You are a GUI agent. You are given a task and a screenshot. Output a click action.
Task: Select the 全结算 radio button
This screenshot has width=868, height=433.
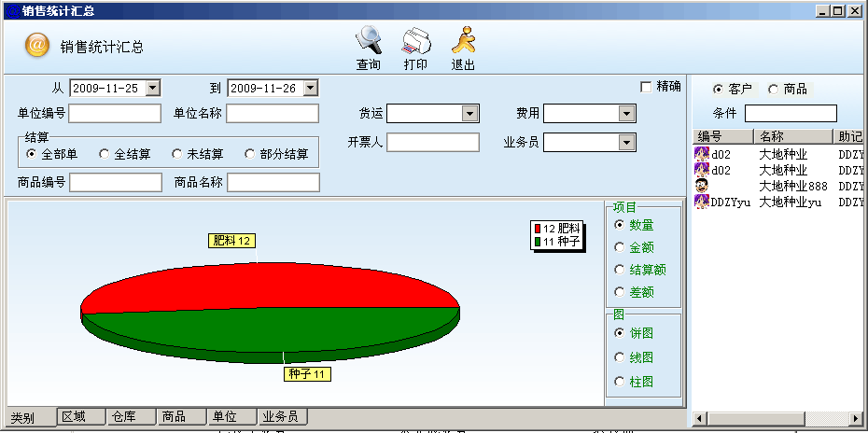(105, 154)
